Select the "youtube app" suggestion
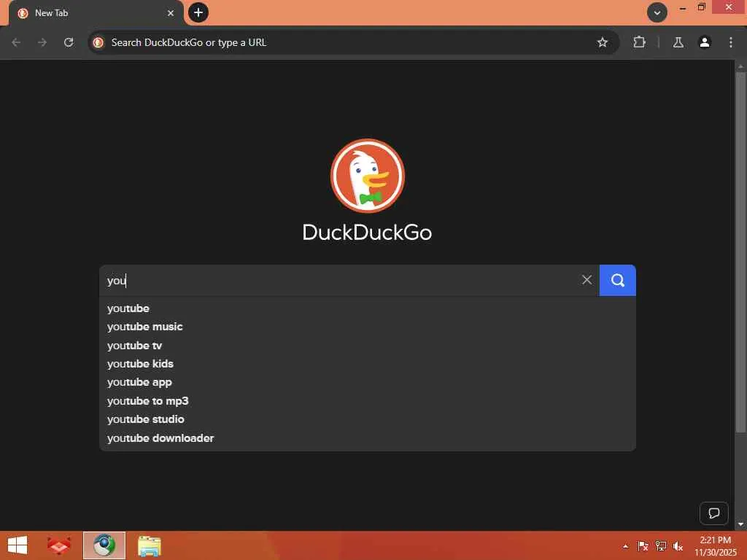Image resolution: width=747 pixels, height=560 pixels. tap(367, 382)
